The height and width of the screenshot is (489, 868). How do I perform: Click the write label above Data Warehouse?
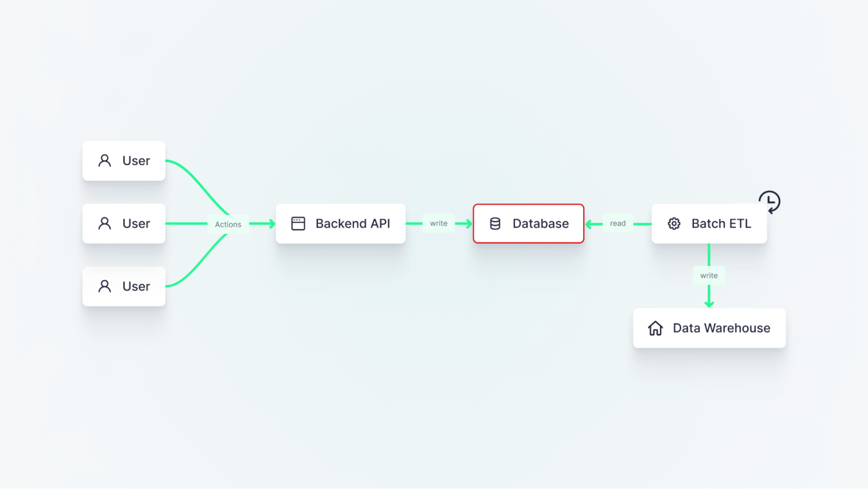pyautogui.click(x=709, y=275)
